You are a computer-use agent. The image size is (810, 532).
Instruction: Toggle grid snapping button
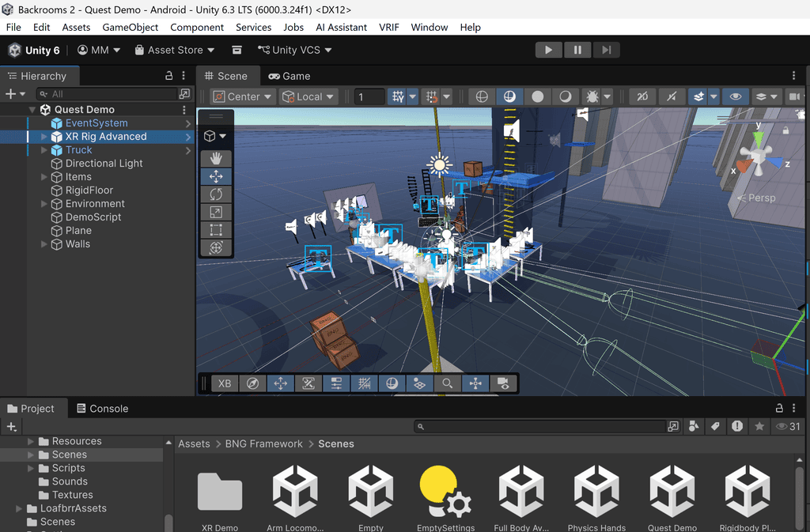[398, 96]
